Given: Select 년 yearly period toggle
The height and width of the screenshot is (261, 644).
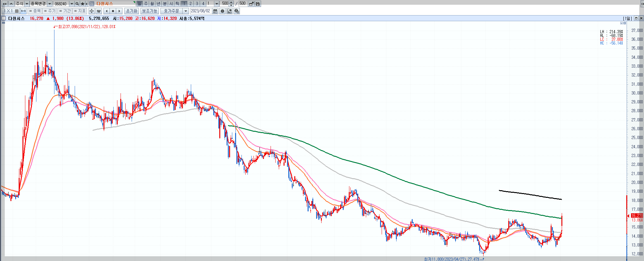Looking at the screenshot, I should click(159, 3).
